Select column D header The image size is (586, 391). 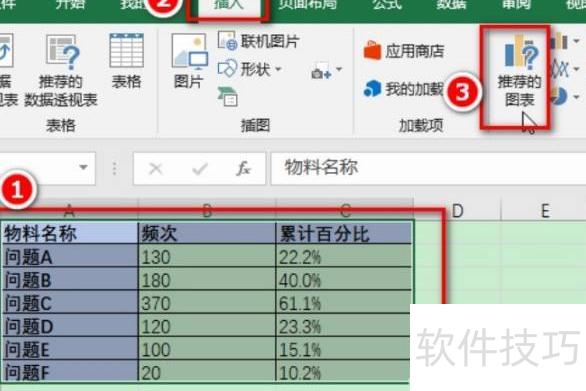457,211
